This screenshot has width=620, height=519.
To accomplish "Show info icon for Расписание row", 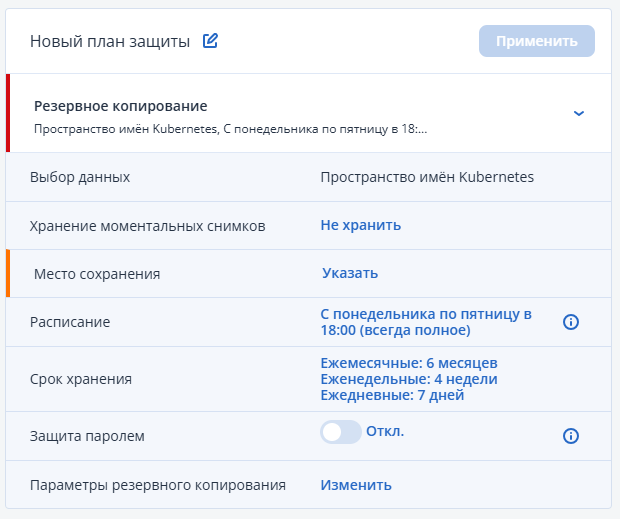I will (x=571, y=322).
